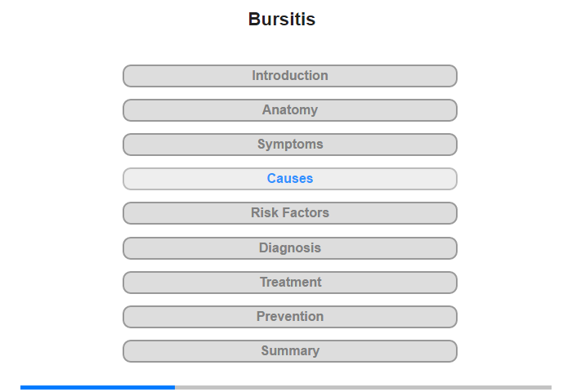Image resolution: width=572 pixels, height=392 pixels.
Task: Select the Symptoms section button
Action: tap(290, 145)
